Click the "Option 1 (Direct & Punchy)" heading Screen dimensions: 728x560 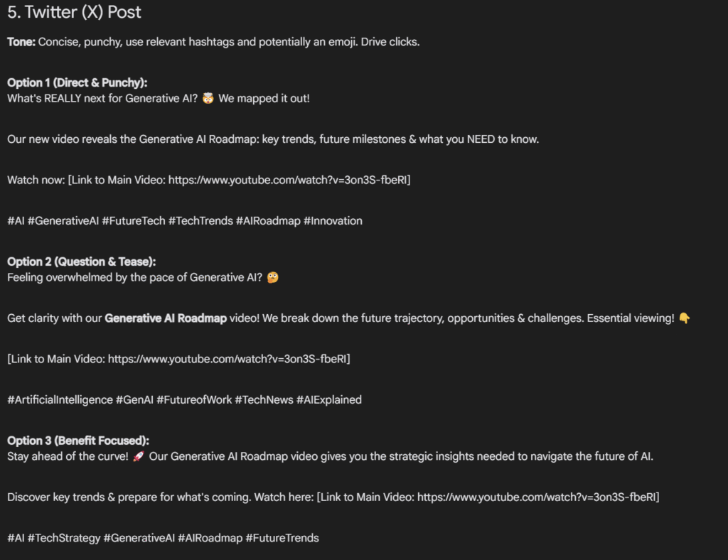pos(77,82)
